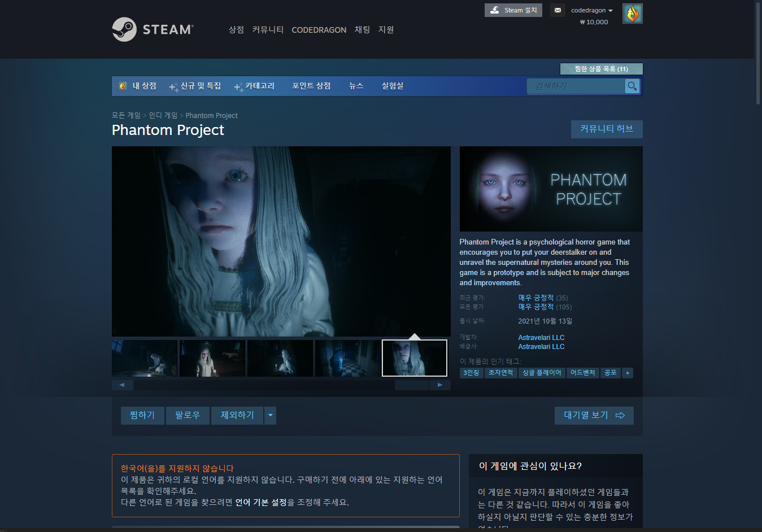Click all reviews 매우 긍정적 (105)
The height and width of the screenshot is (532, 762).
pyautogui.click(x=545, y=307)
